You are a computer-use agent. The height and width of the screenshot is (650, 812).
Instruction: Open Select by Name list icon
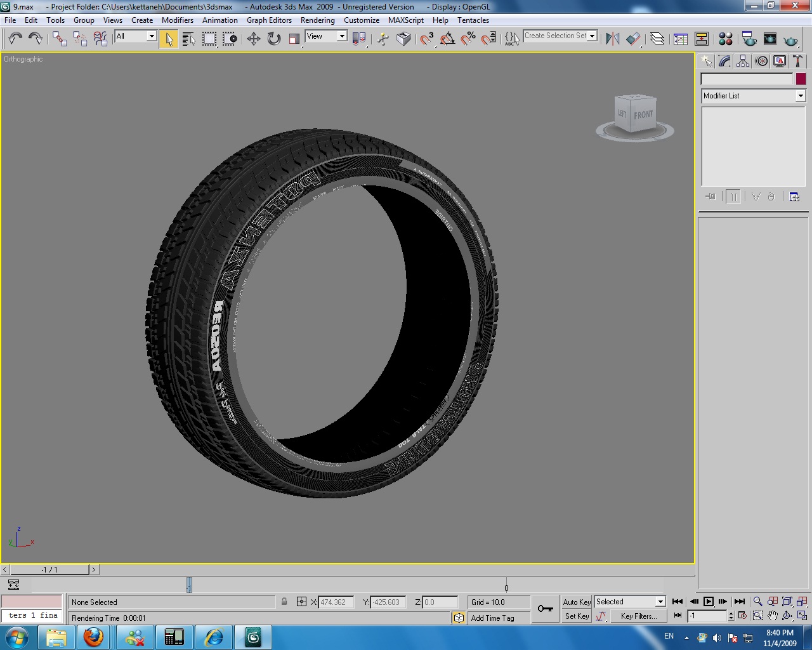tap(189, 39)
